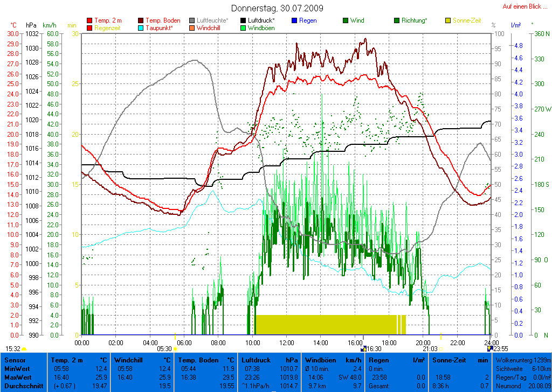Click the yellow Sonne-Zeit legend icon
Screen dimensions: 552x392
448,20
